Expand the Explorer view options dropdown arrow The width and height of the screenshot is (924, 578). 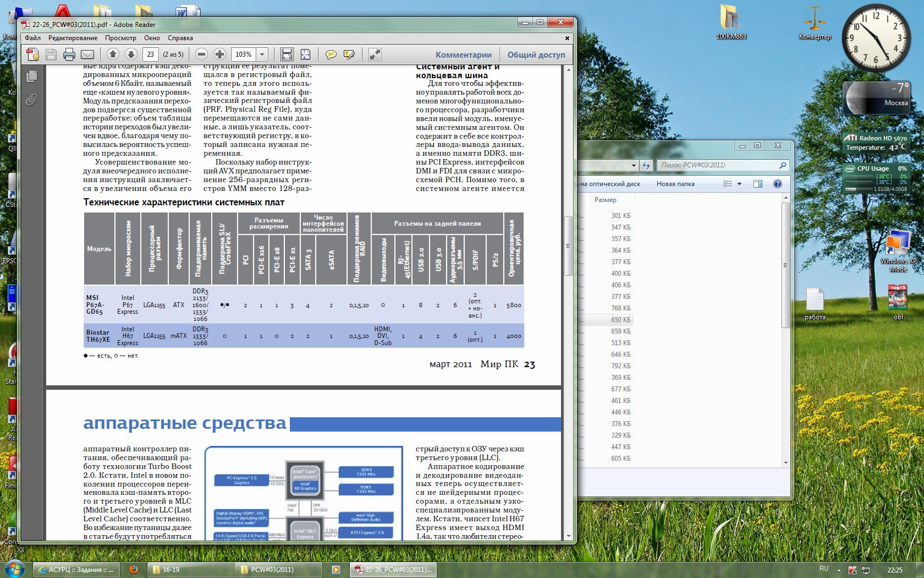739,184
